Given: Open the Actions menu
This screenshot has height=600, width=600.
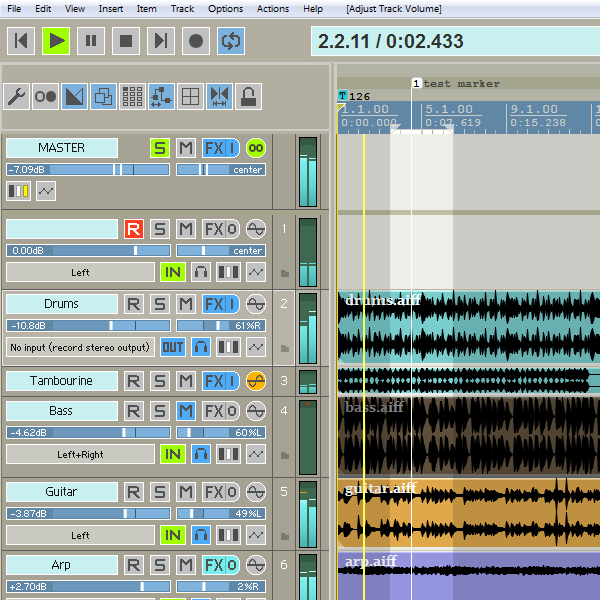Looking at the screenshot, I should click(272, 8).
